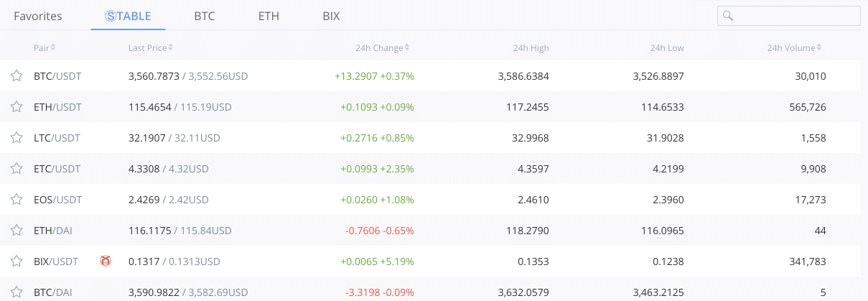
Task: Sort by 24h Volume arrows
Action: [819, 48]
